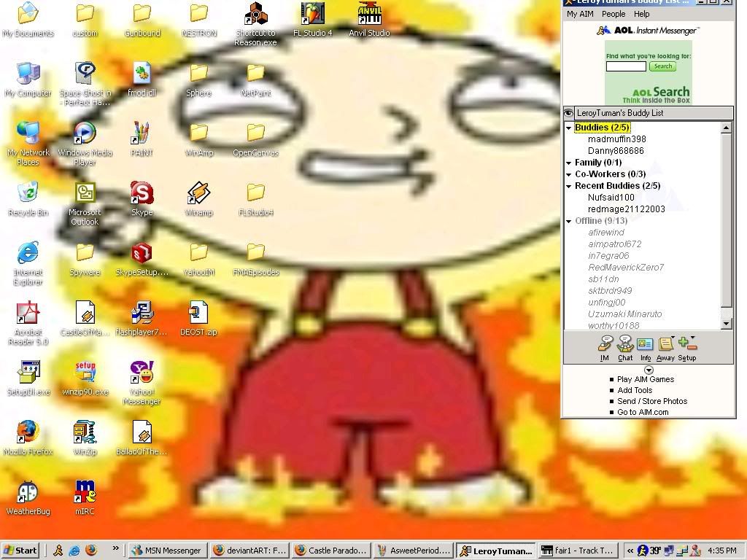The width and height of the screenshot is (747, 560).
Task: Open the My AIM menu
Action: 580,14
